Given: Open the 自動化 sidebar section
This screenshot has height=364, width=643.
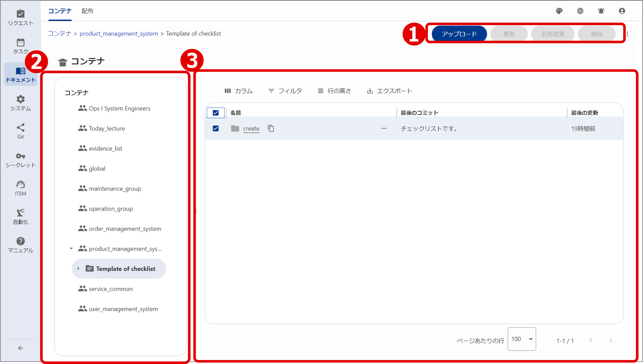Looking at the screenshot, I should tap(20, 216).
